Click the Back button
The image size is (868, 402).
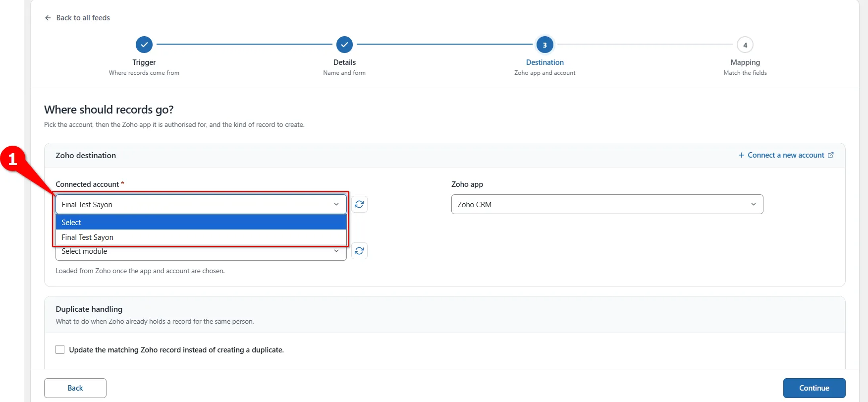(x=75, y=388)
